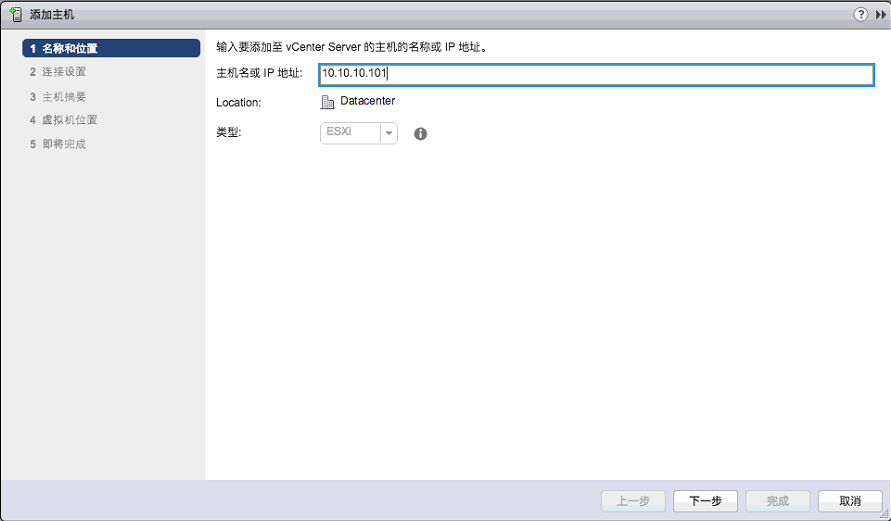Click the 完成 finish button
This screenshot has height=521, width=891.
point(777,501)
